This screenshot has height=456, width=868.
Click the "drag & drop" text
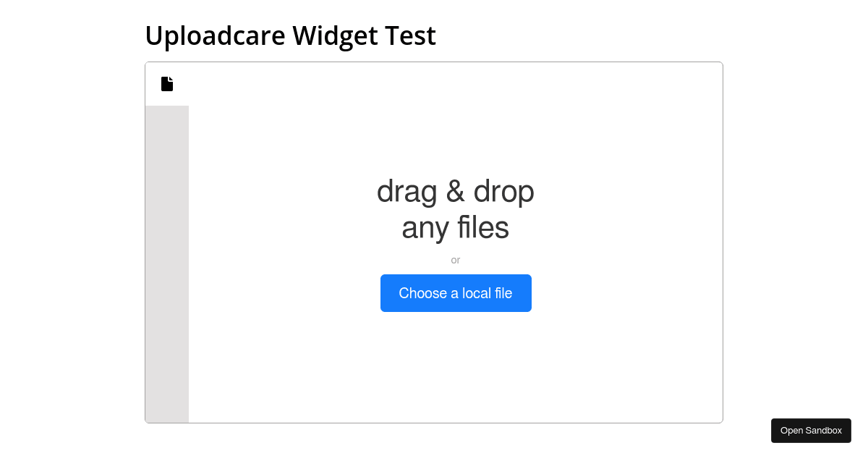455,191
